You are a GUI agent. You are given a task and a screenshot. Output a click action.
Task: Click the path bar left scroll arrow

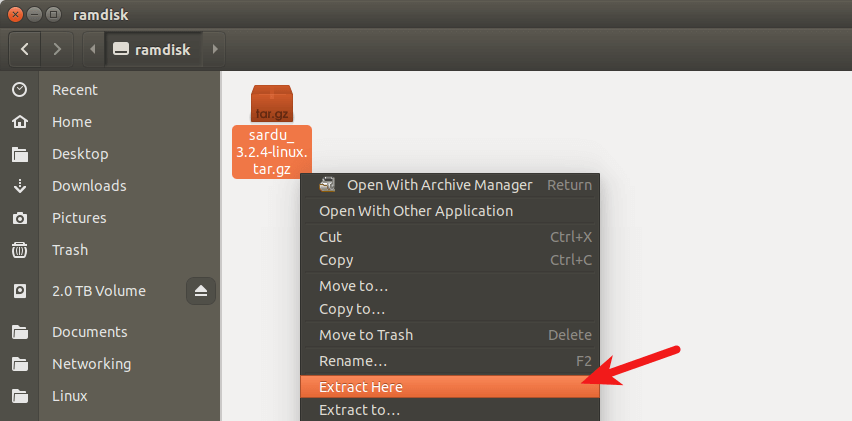[x=92, y=49]
